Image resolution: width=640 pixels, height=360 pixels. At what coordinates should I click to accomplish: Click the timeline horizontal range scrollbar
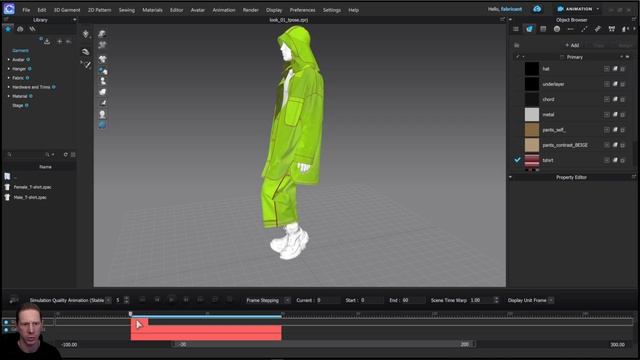(324, 344)
